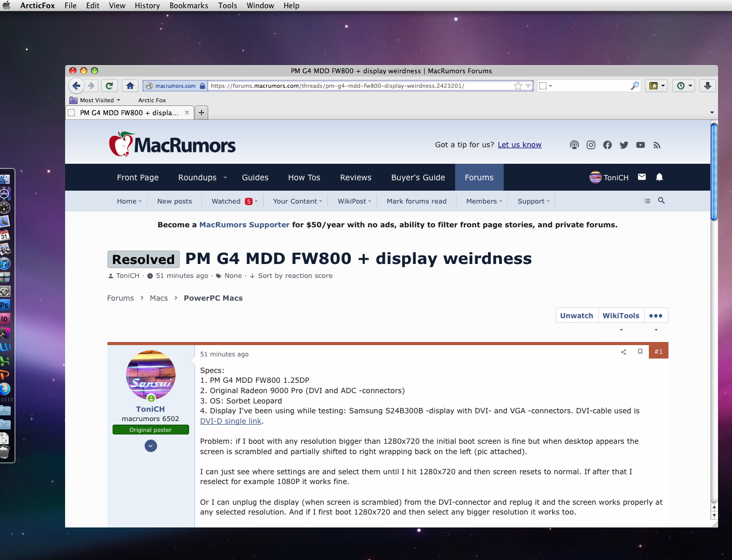This screenshot has width=732, height=560.
Task: Open the downloads arrow button
Action: tap(708, 86)
